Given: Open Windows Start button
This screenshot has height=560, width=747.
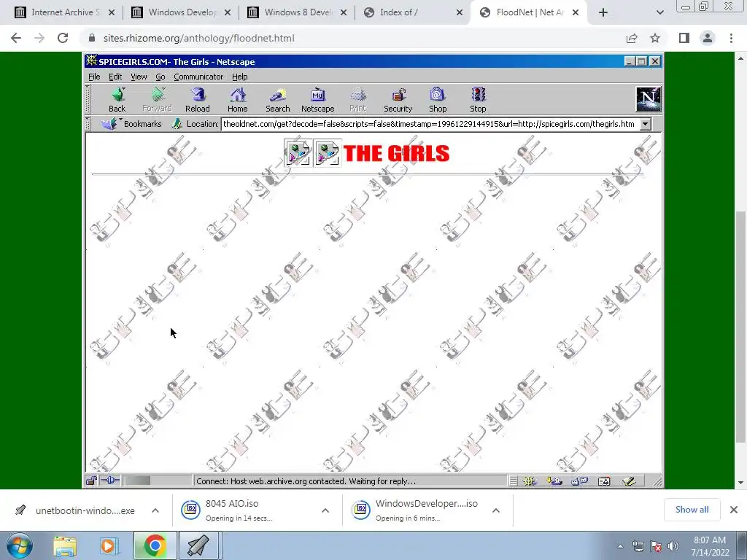Looking at the screenshot, I should click(x=19, y=546).
